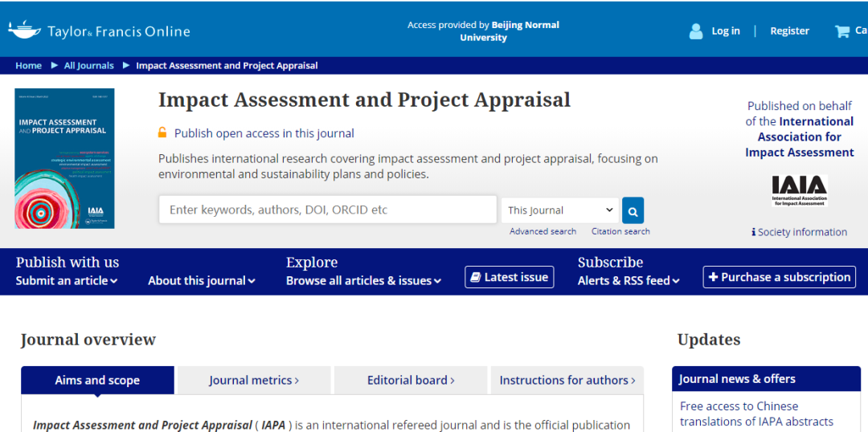Expand the 'About this journal' menu
This screenshot has width=868, height=432.
click(x=201, y=281)
